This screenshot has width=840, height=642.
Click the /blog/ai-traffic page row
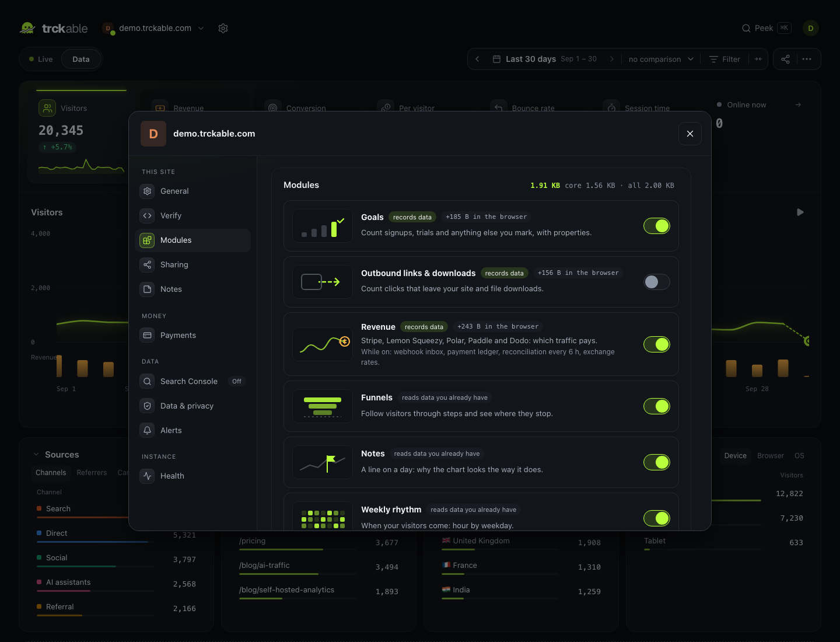pyautogui.click(x=318, y=567)
